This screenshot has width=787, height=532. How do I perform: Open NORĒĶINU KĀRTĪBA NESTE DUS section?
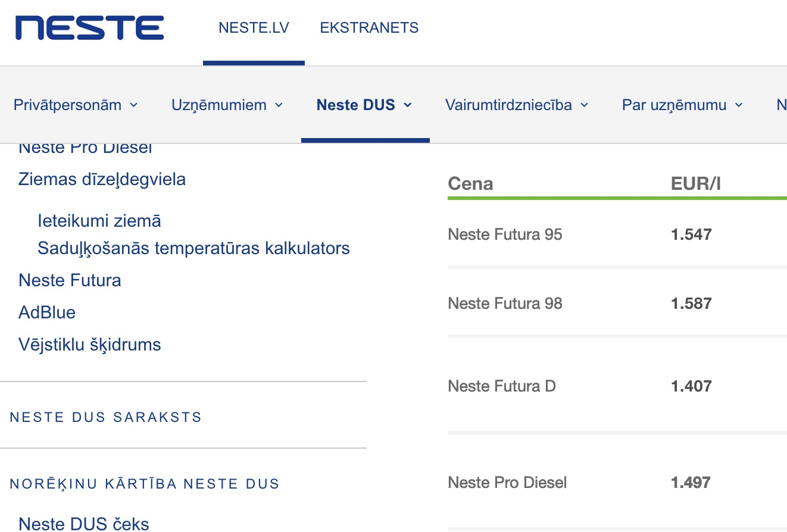pyautogui.click(x=145, y=484)
